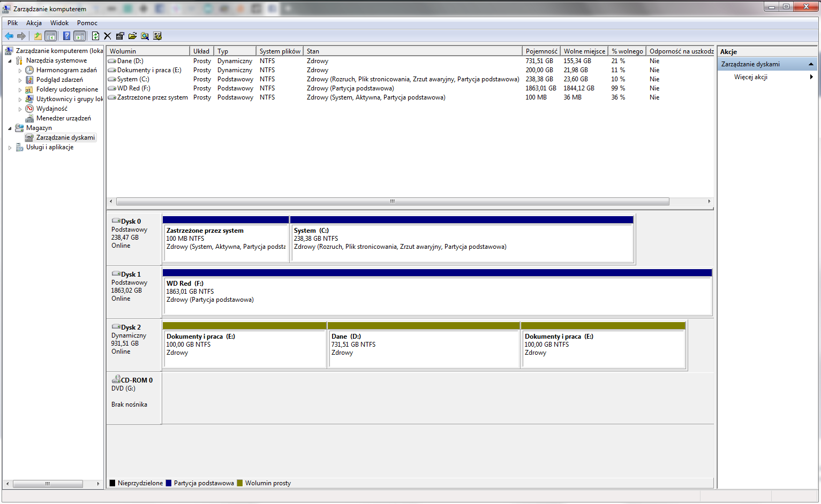Sort by the Wolumin column header
Screen dimensions: 821x504
tap(148, 51)
